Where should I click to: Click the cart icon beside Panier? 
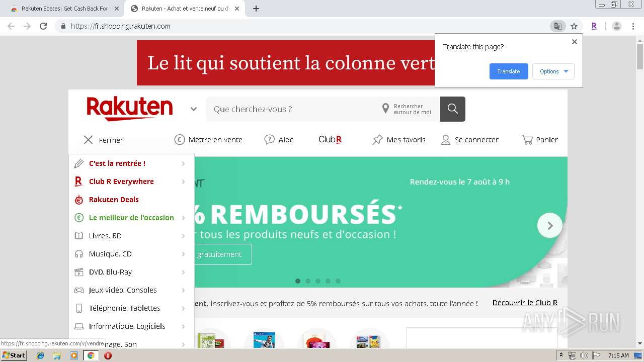click(527, 140)
